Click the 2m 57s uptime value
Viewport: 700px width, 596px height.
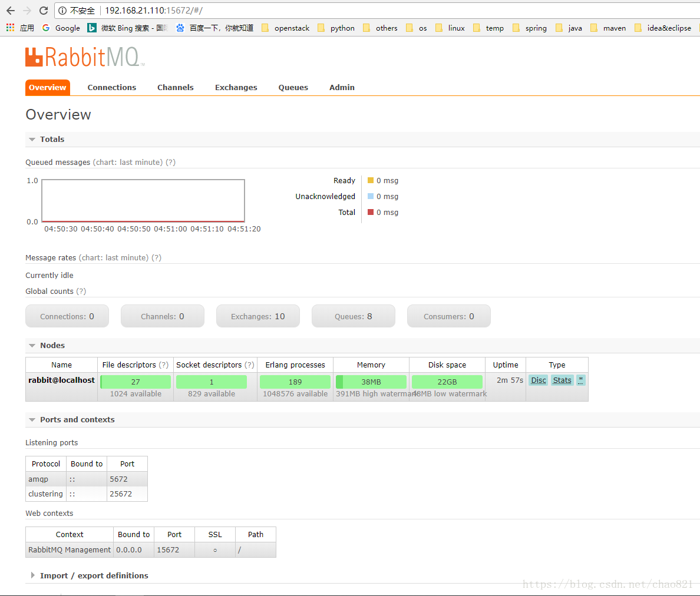[510, 380]
